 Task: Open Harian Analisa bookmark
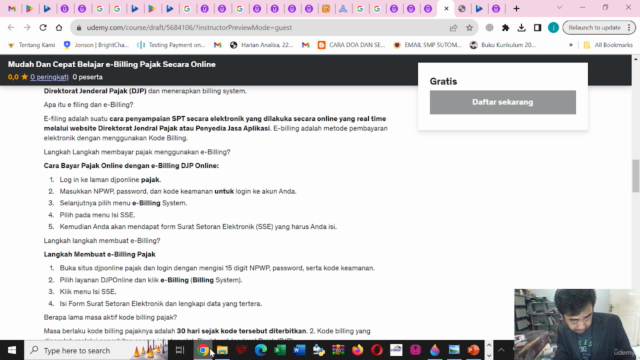pyautogui.click(x=262, y=45)
